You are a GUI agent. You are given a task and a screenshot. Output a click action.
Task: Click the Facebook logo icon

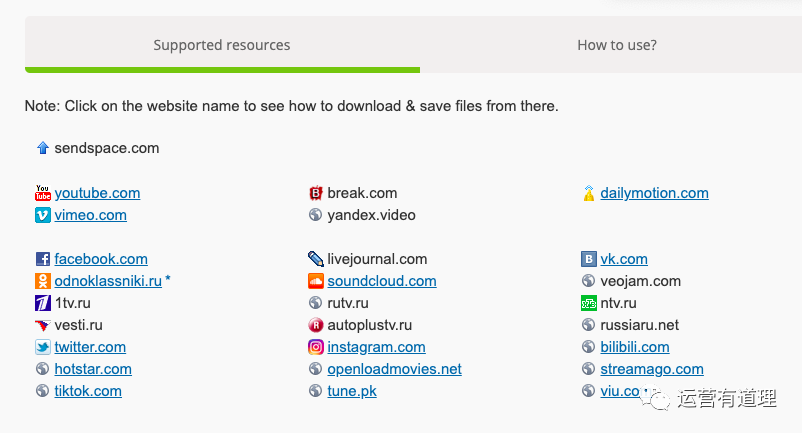pos(42,259)
